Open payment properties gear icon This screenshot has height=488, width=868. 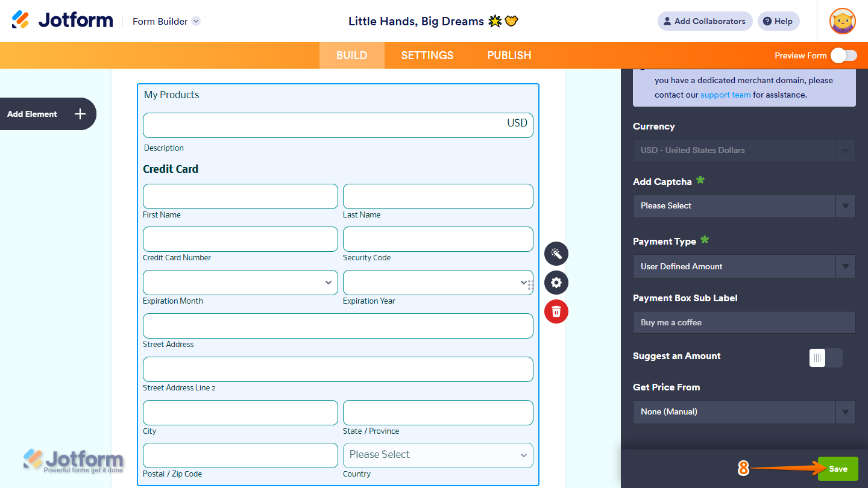pos(556,283)
